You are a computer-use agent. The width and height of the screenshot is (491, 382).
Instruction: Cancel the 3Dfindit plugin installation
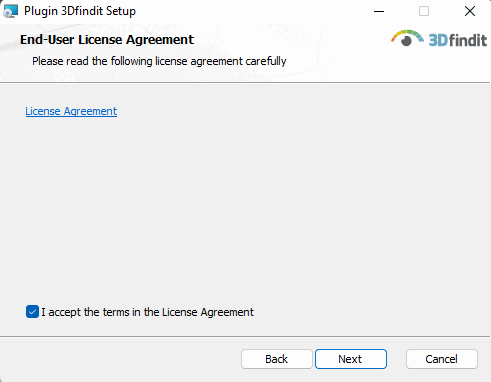point(442,359)
